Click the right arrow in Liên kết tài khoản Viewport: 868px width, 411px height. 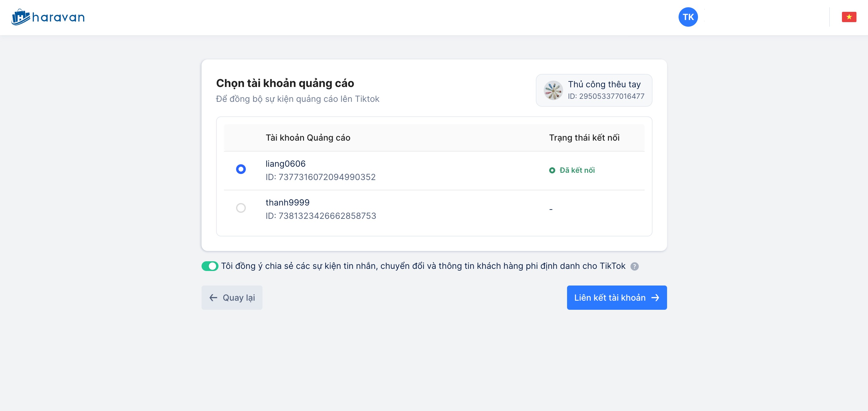[655, 298]
